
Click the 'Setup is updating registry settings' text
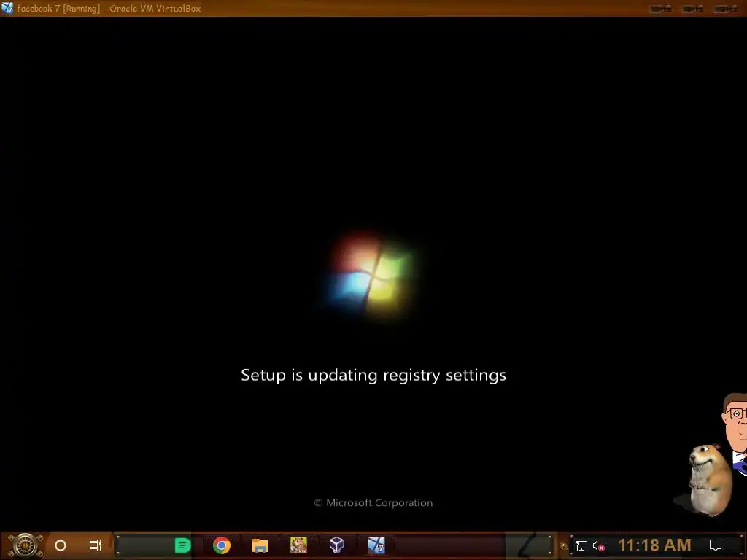coord(373,376)
